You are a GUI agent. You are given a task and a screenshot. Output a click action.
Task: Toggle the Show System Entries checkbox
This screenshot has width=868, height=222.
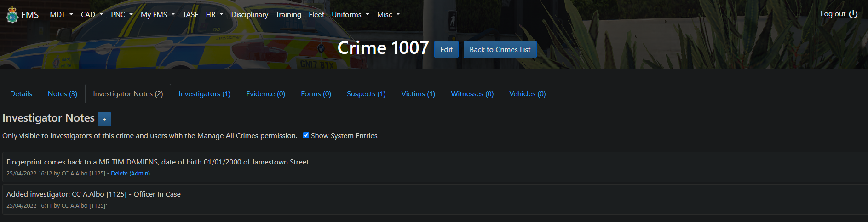click(306, 135)
